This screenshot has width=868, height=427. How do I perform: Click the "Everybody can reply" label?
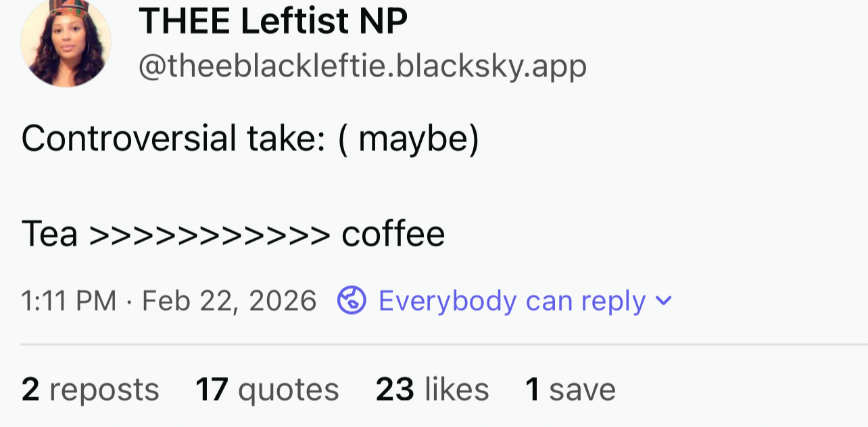click(512, 300)
